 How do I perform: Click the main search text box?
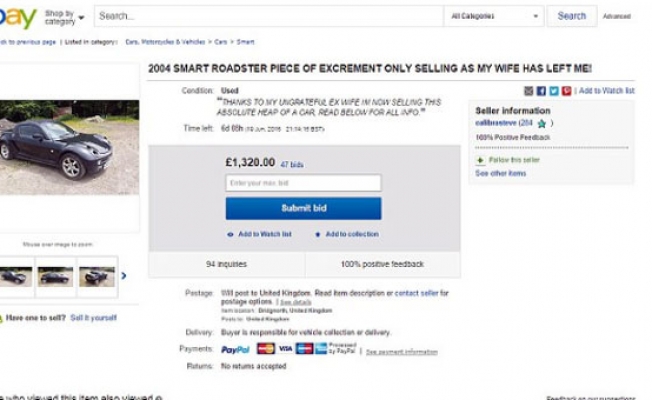click(268, 16)
